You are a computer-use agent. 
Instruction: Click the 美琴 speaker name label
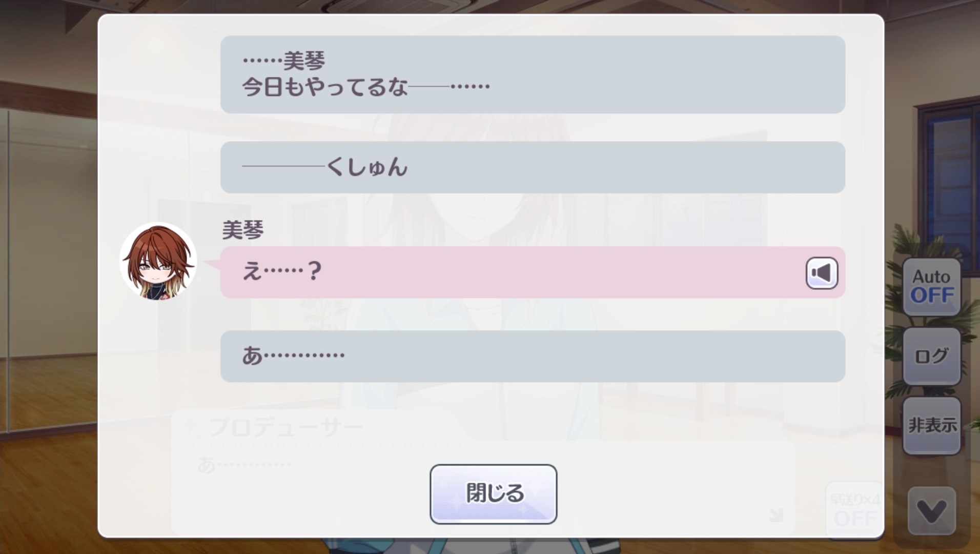(242, 230)
